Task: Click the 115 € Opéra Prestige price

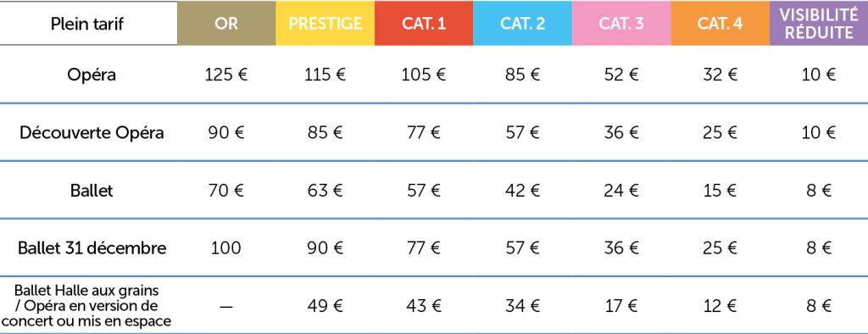Action: point(325,75)
